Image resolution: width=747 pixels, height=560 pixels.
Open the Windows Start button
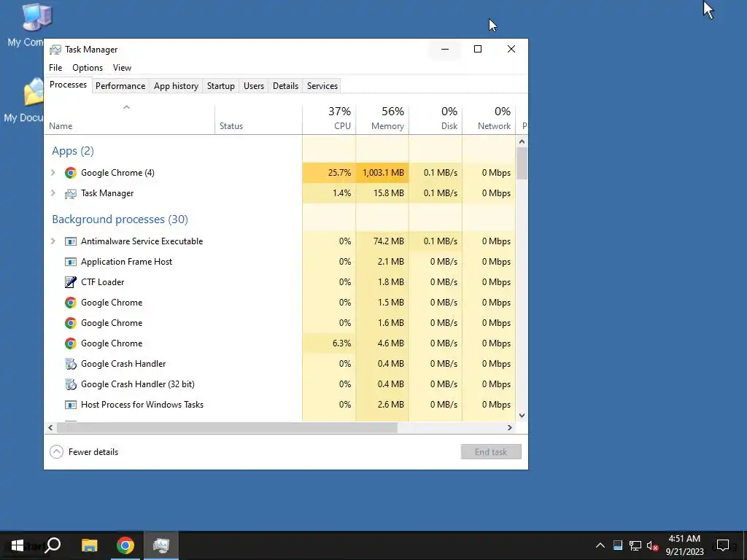18,545
